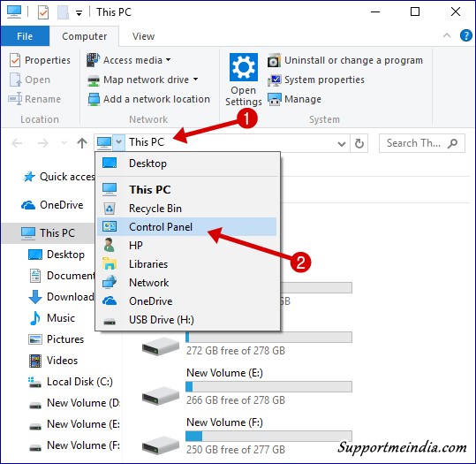Select This PC in navigation pane
The image size is (476, 464).
(x=48, y=233)
